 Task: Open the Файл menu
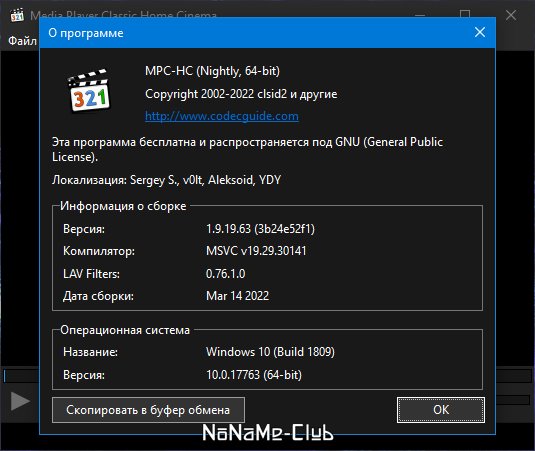[22, 41]
